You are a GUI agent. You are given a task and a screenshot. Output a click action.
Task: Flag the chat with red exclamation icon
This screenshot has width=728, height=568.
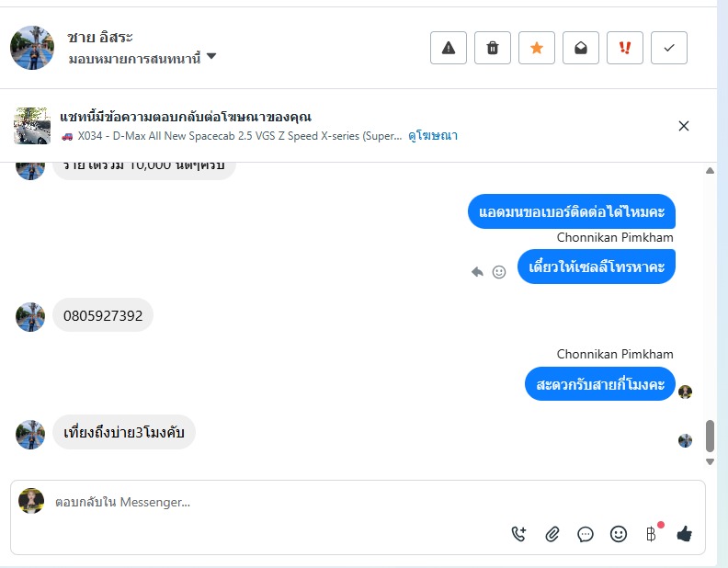click(625, 48)
